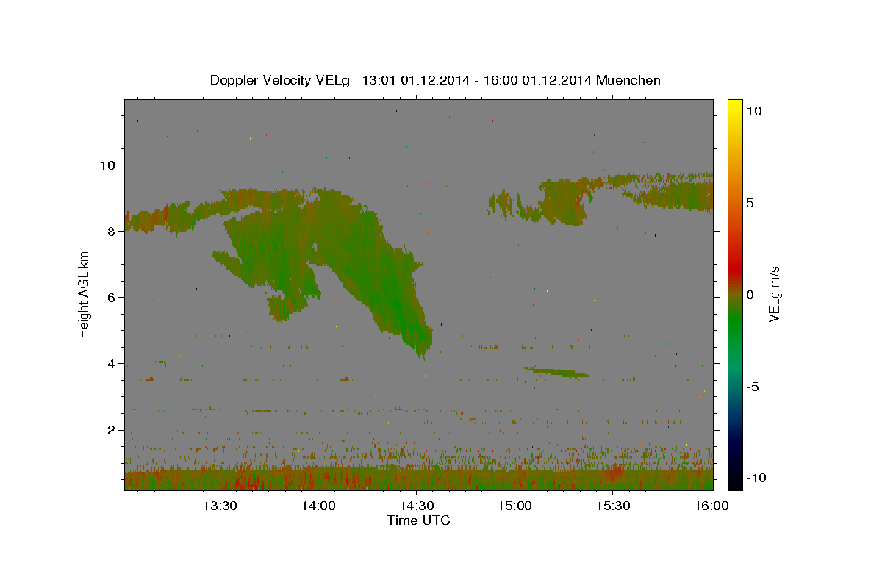The image size is (882, 588).
Task: Click the colorbar value -5 label
Action: coord(752,387)
